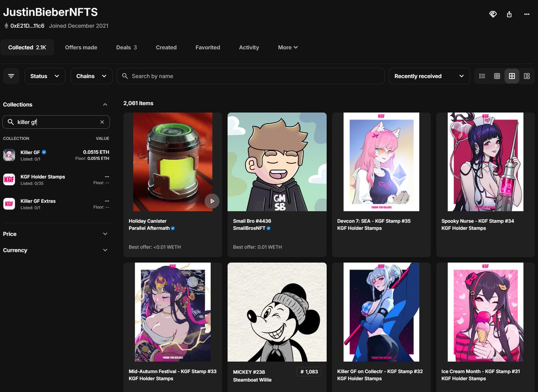
Task: Open the Created tab
Action: pos(166,47)
